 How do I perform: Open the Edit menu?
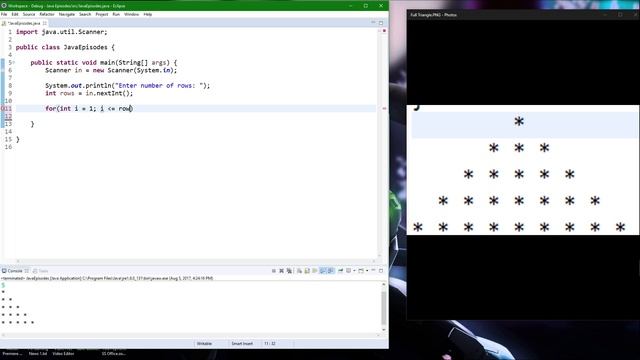click(x=15, y=14)
